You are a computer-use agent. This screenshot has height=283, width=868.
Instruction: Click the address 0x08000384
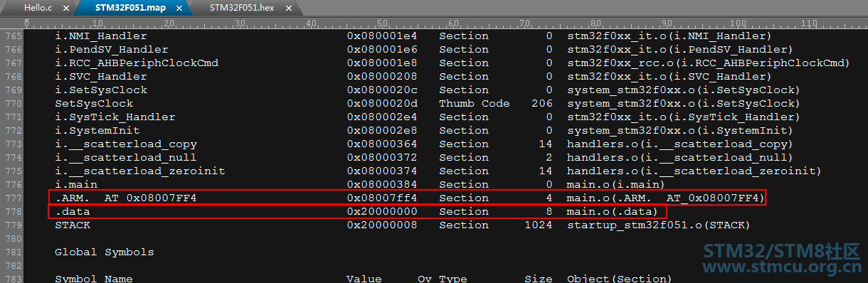tap(382, 184)
